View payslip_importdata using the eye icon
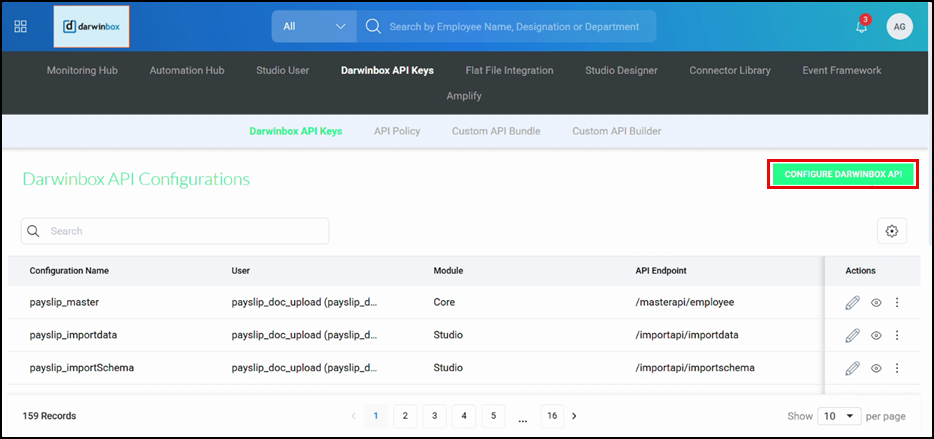 pyautogui.click(x=876, y=335)
